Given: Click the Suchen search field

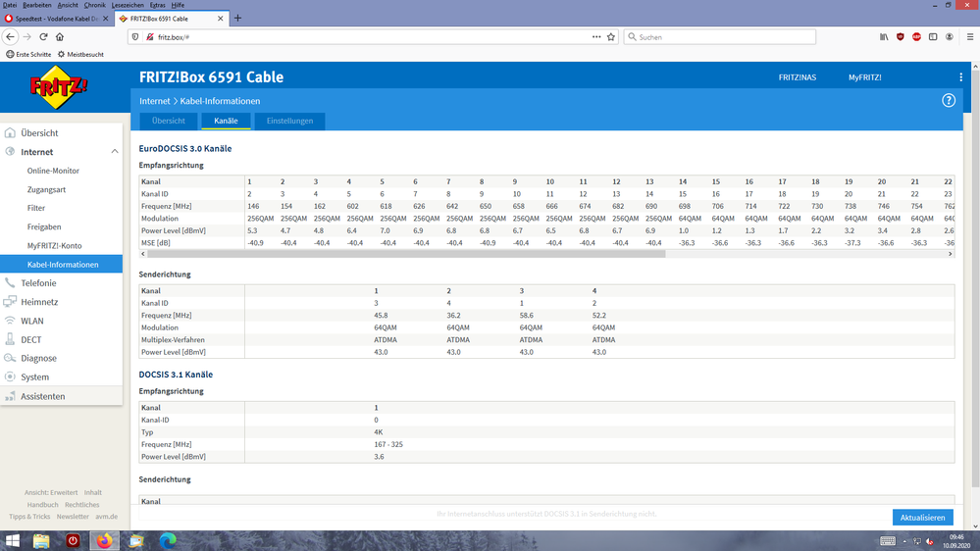Looking at the screenshot, I should [x=719, y=37].
